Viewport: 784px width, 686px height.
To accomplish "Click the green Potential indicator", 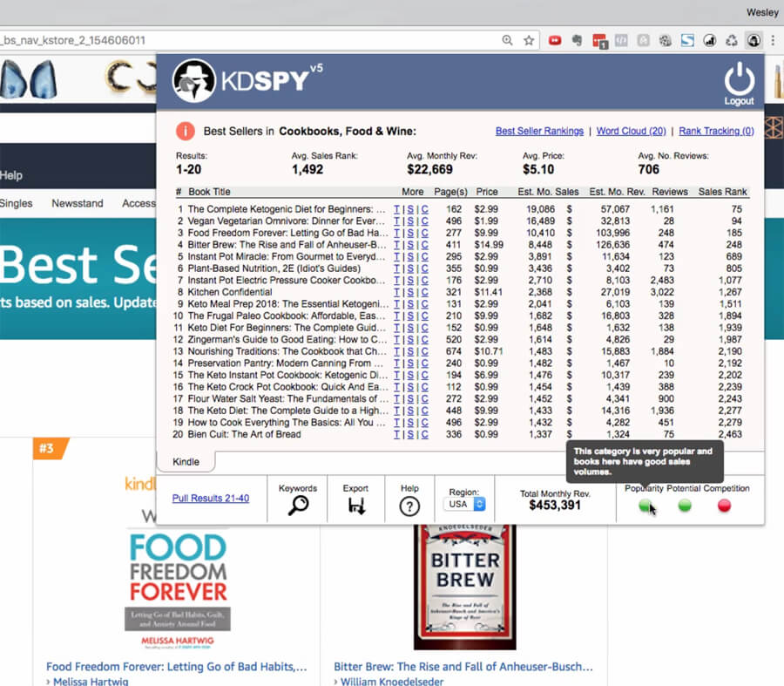I will pos(685,506).
